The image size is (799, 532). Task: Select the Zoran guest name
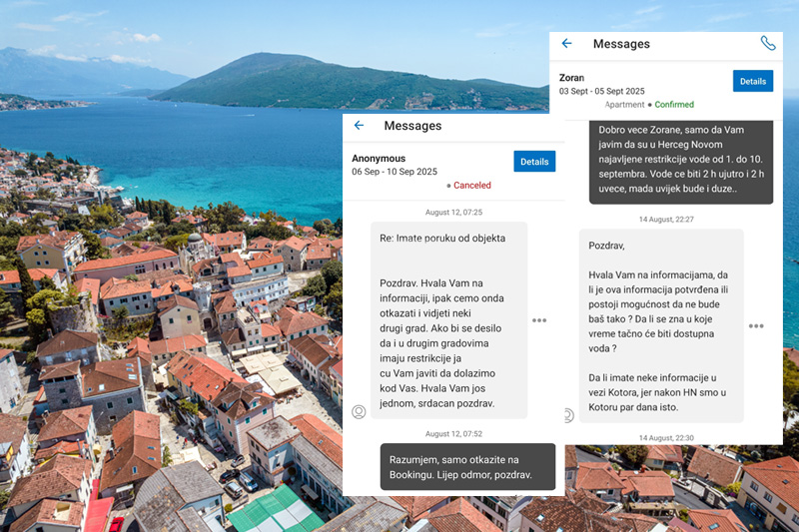pyautogui.click(x=572, y=77)
